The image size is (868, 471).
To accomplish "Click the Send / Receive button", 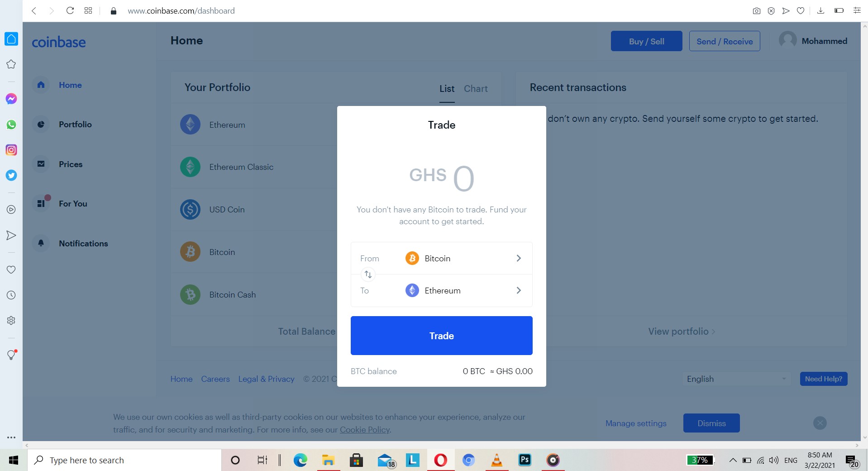I will [725, 41].
